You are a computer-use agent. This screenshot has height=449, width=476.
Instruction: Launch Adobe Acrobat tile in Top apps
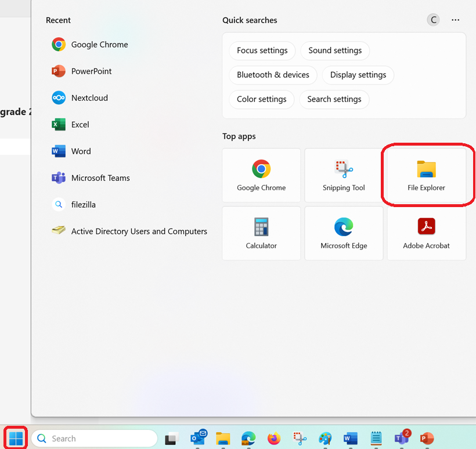427,233
